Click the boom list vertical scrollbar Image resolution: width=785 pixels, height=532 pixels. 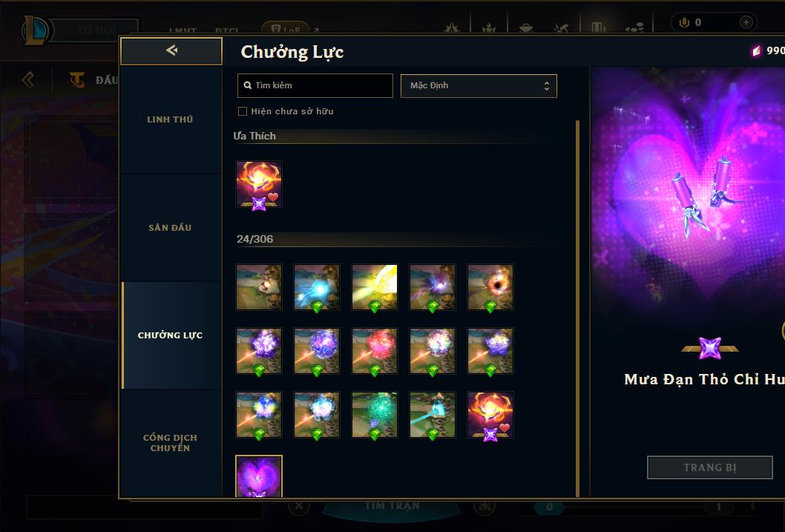point(578,308)
